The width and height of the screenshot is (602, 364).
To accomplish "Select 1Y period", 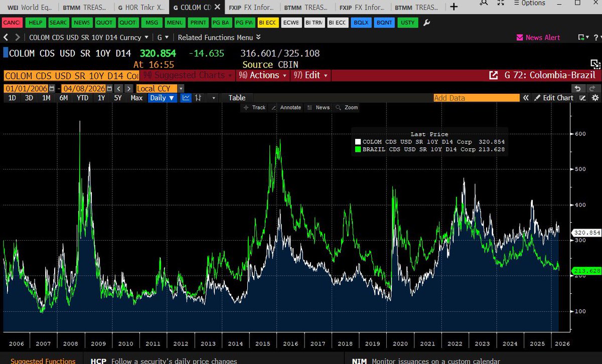I will click(x=101, y=98).
